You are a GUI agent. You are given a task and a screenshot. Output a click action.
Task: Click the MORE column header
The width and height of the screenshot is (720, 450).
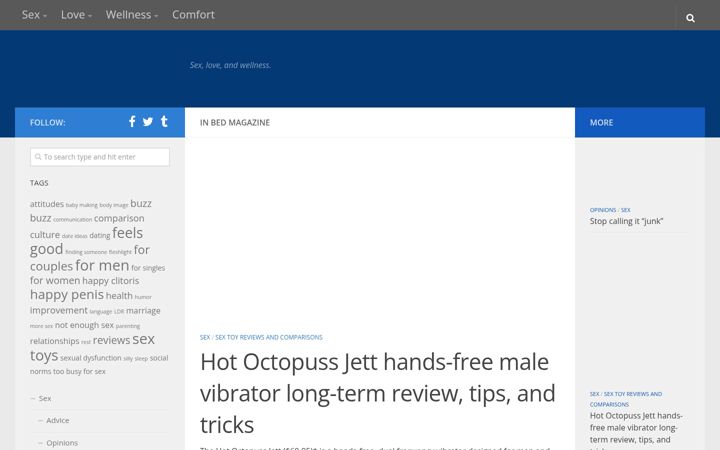coord(601,123)
